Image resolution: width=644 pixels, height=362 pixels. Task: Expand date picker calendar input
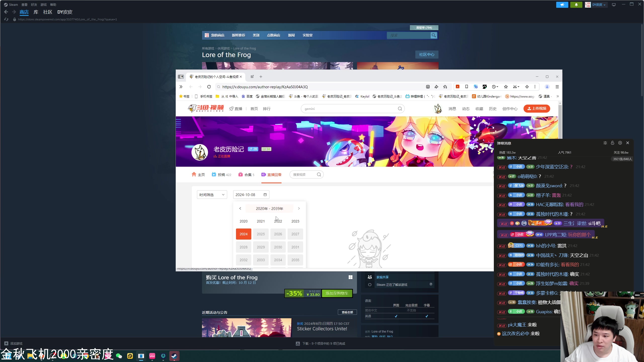pos(264,195)
